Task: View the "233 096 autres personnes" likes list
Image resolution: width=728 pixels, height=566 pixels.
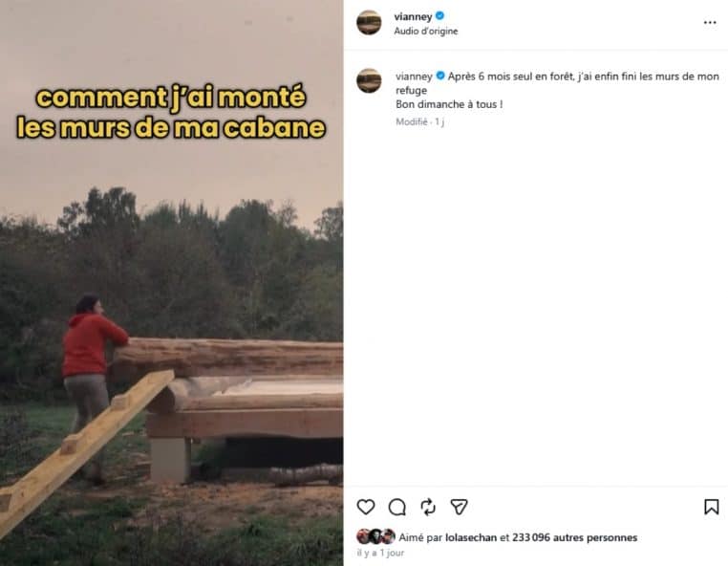Action: (x=575, y=537)
